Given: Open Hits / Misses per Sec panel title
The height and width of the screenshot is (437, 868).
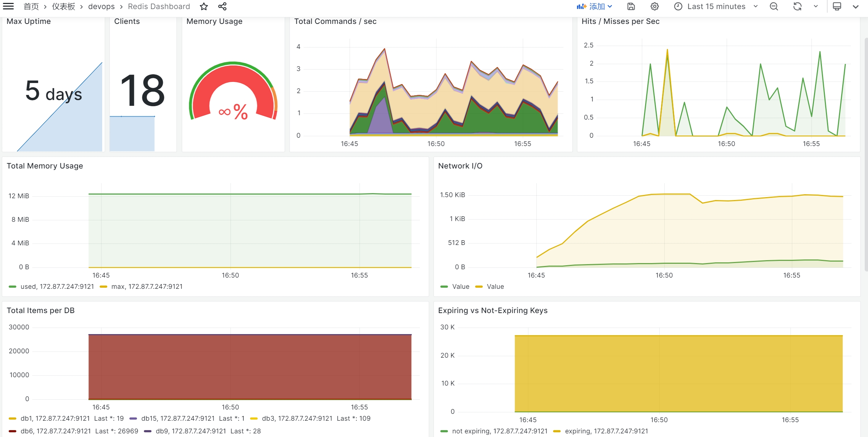Looking at the screenshot, I should (620, 21).
